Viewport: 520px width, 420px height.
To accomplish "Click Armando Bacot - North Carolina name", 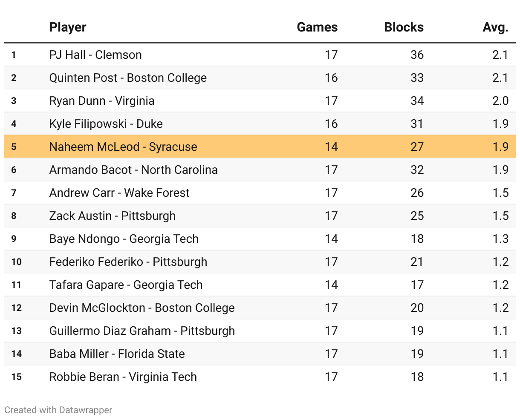I will (133, 170).
